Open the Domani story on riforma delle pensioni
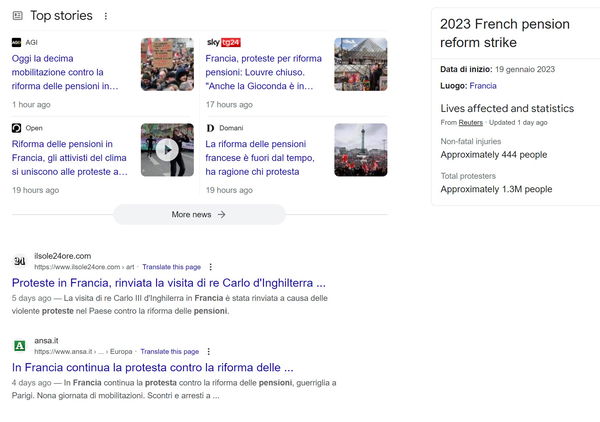This screenshot has height=422, width=600. pyautogui.click(x=260, y=158)
